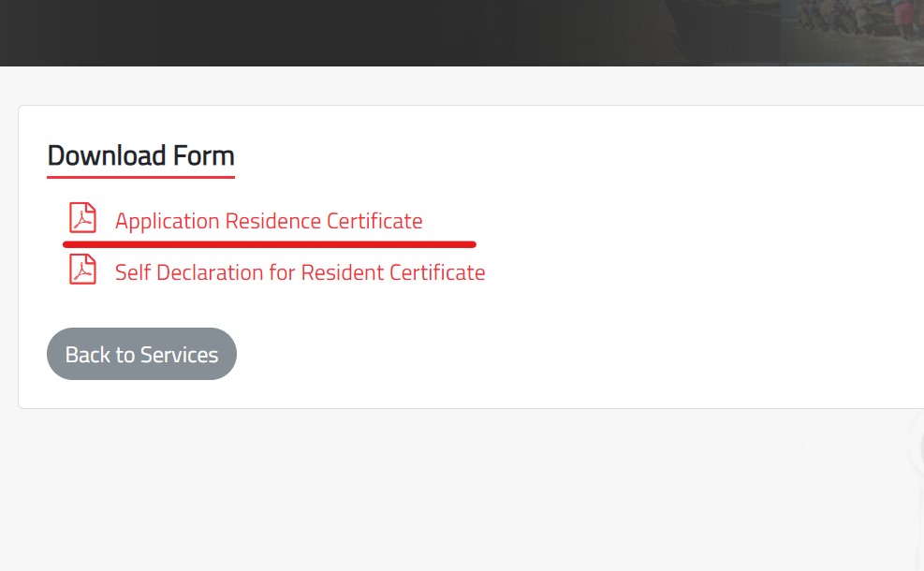The image size is (924, 571).
Task: Click the PDF icon beside Application Residence Certificate
Action: click(82, 217)
